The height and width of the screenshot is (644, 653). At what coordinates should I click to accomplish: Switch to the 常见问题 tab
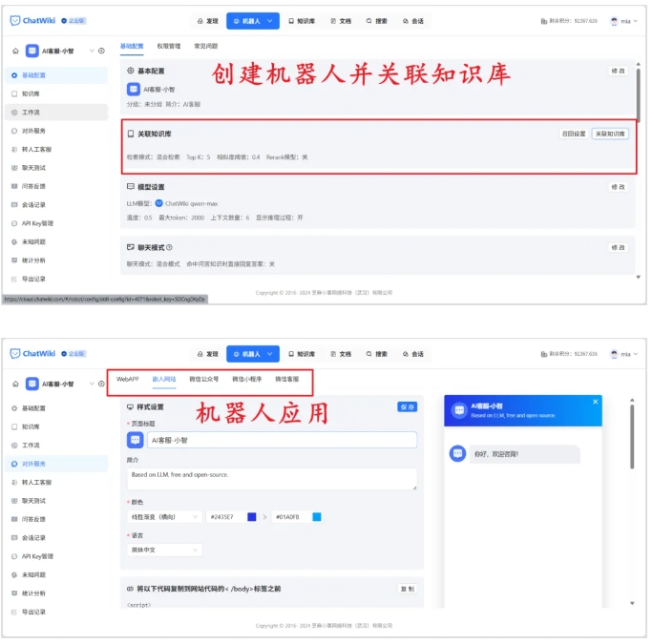click(x=205, y=46)
